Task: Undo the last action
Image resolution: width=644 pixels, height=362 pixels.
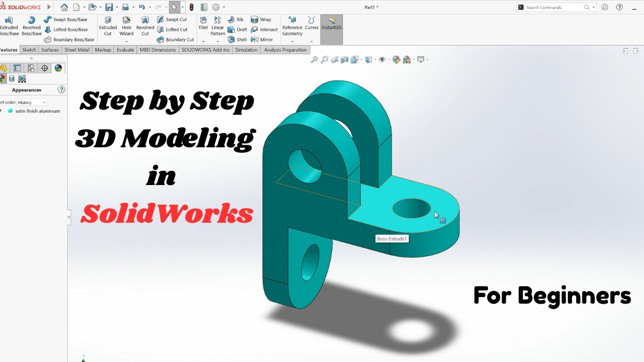Action: click(142, 7)
